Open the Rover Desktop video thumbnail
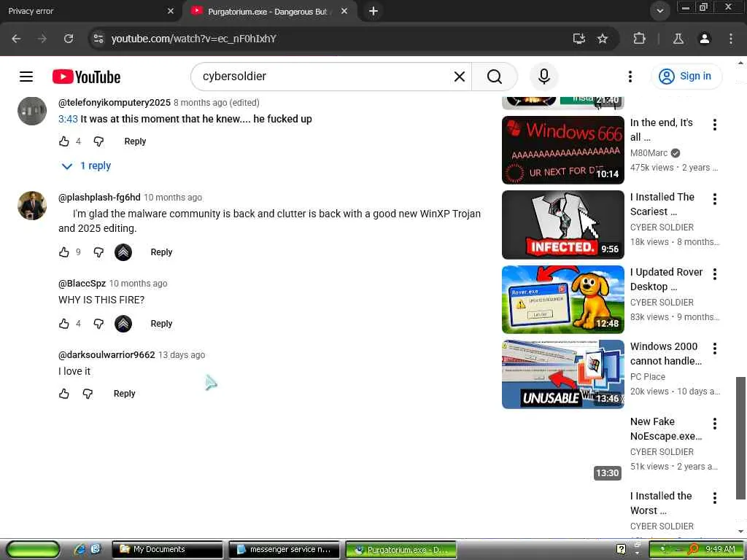The width and height of the screenshot is (747, 560). 562,300
